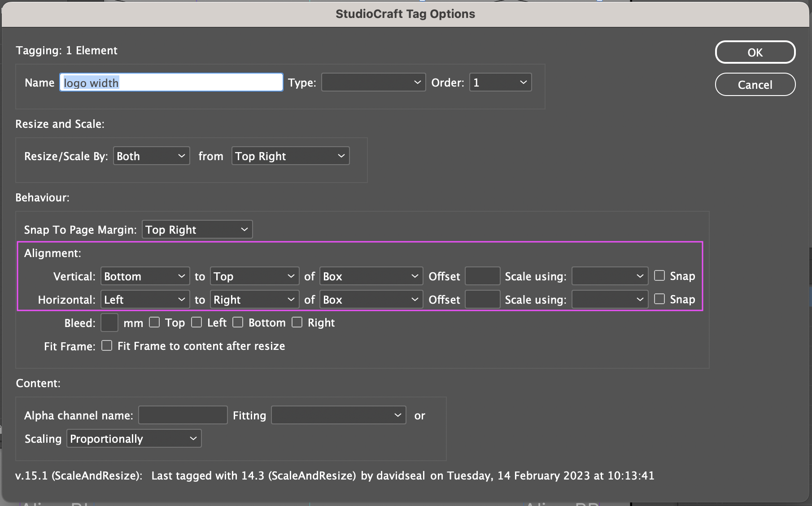Open the Fitting dropdown
This screenshot has height=506, width=812.
pyautogui.click(x=339, y=415)
